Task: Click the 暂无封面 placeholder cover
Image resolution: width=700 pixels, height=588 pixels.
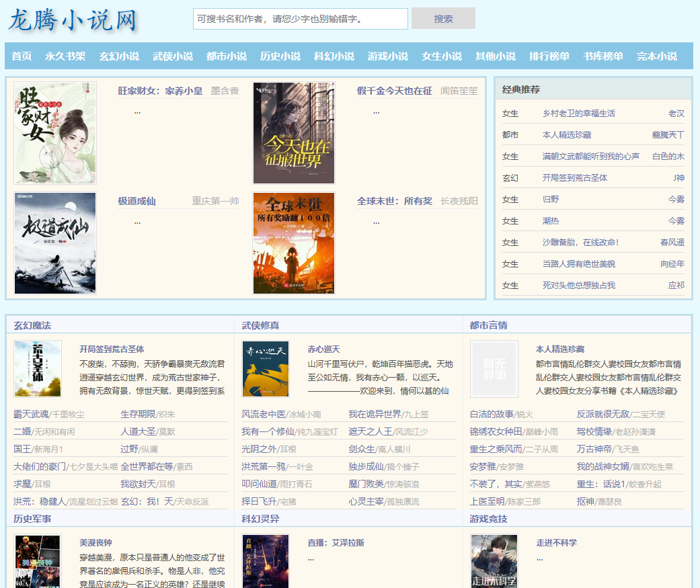Action: click(x=494, y=369)
